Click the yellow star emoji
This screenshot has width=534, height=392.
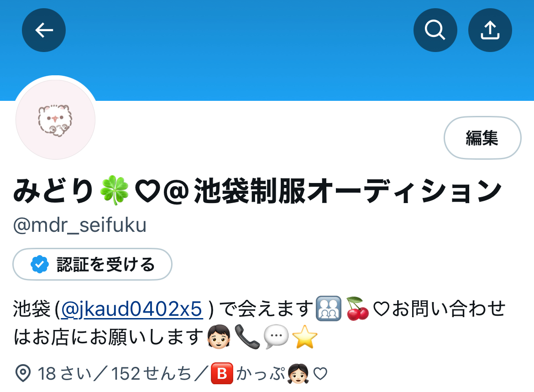[x=305, y=337]
